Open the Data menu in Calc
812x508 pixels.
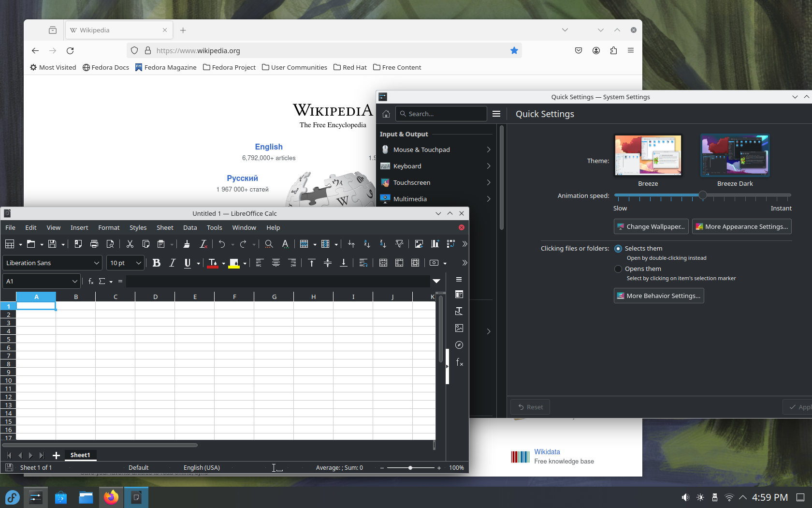pyautogui.click(x=190, y=227)
